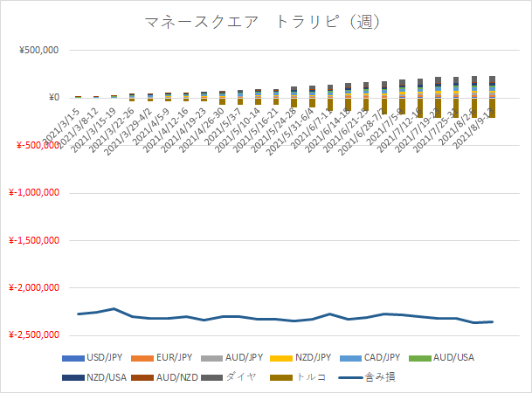
Task: Click the ¥-500,000 axis label
Action: tap(38, 145)
